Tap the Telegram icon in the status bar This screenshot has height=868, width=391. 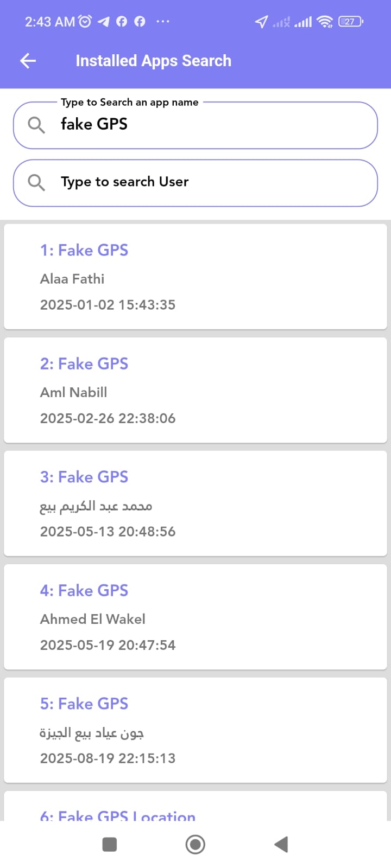(x=104, y=22)
